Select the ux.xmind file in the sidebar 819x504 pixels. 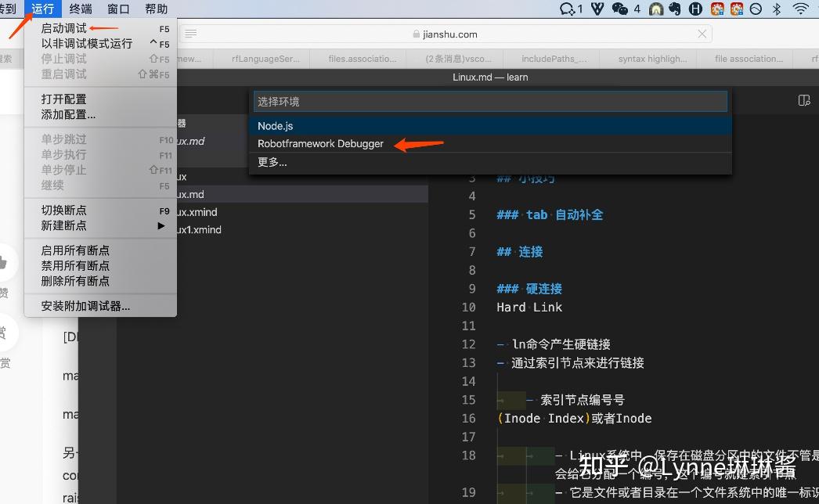tap(197, 212)
